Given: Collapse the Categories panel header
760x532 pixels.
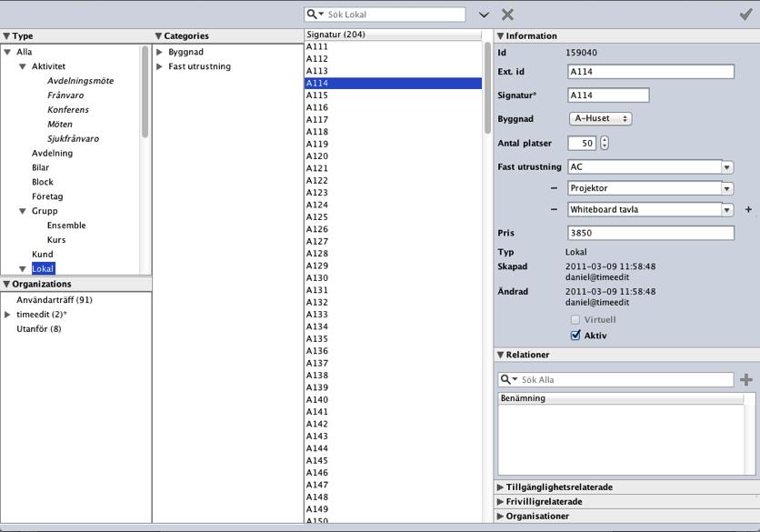Looking at the screenshot, I should [158, 35].
